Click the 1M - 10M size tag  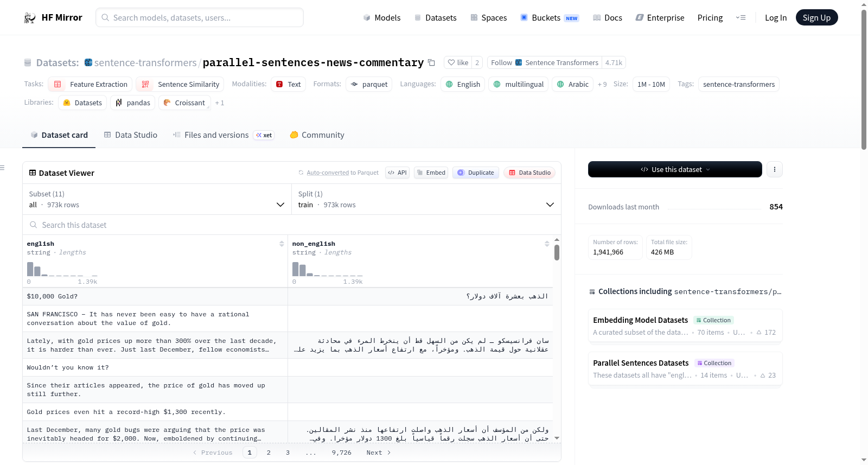point(651,84)
